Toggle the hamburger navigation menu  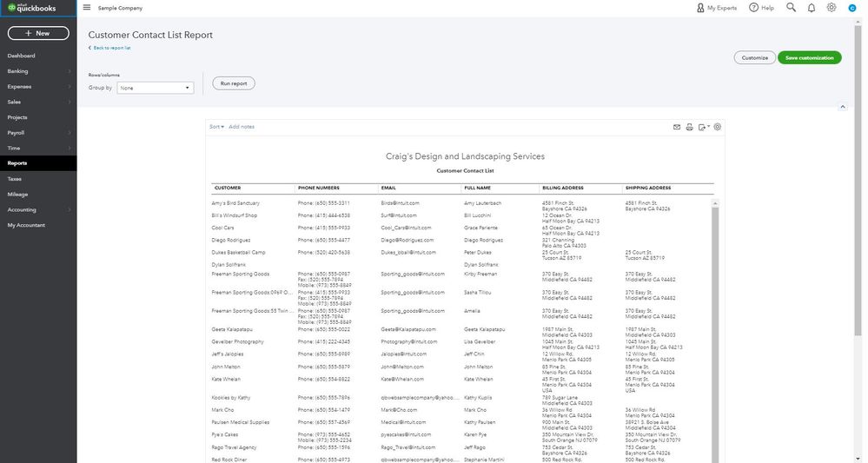tap(87, 8)
